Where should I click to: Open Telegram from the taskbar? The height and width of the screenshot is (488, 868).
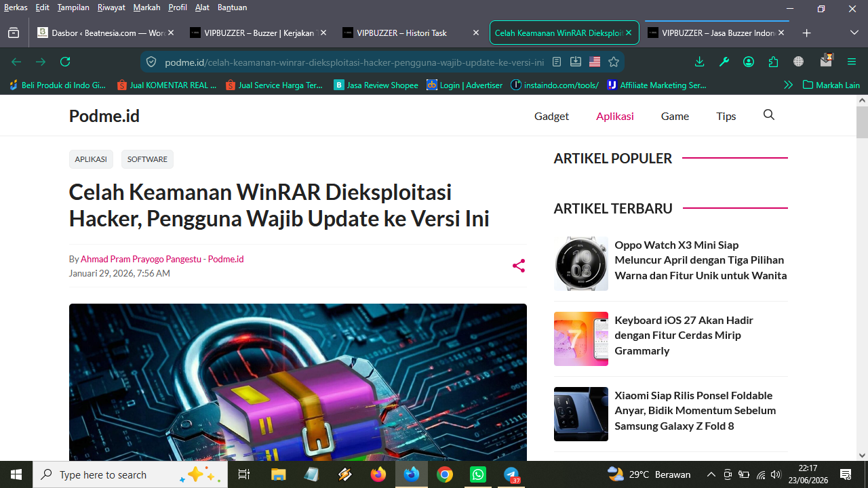tap(511, 474)
